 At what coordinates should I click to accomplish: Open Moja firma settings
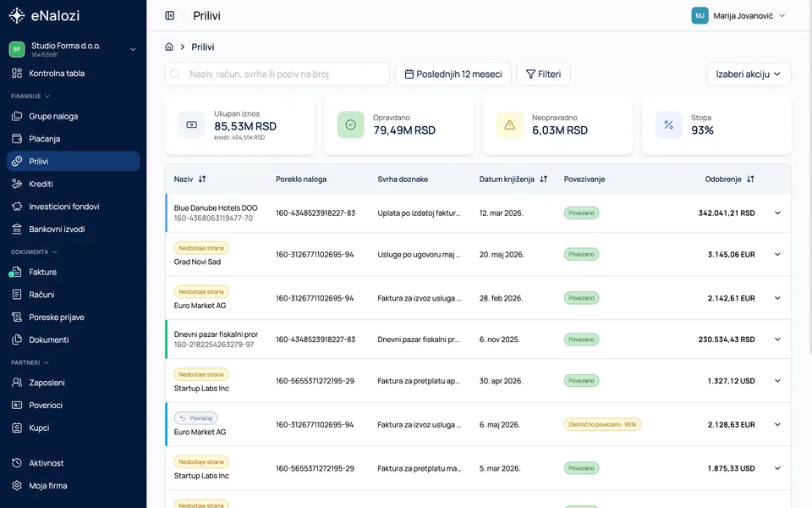pos(73,486)
